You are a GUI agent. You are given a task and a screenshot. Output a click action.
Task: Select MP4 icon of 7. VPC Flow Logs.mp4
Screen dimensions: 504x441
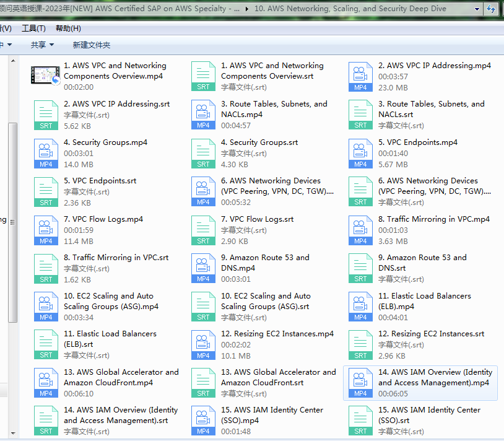coord(46,230)
